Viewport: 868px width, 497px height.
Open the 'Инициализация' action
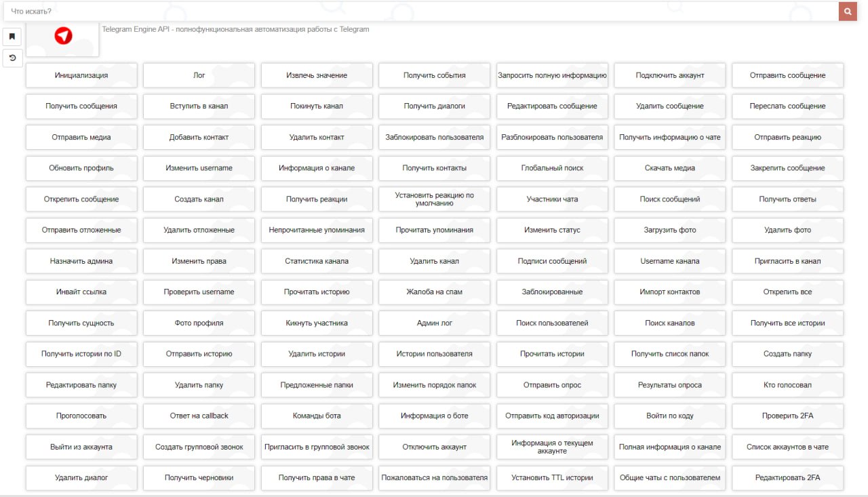click(81, 75)
